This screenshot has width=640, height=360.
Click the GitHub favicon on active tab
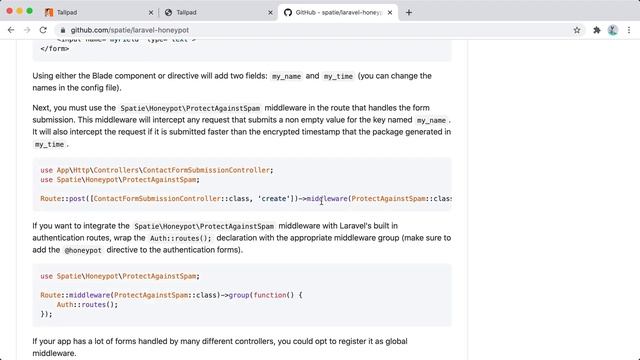(x=288, y=12)
